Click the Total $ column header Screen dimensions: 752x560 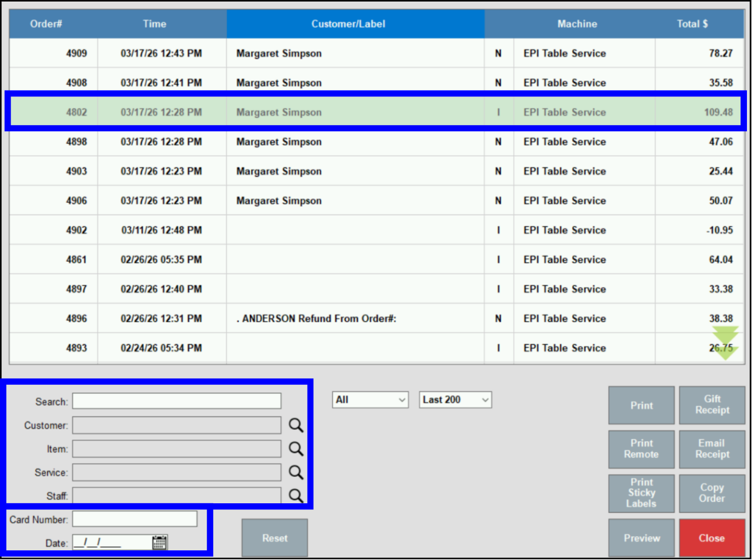(692, 23)
